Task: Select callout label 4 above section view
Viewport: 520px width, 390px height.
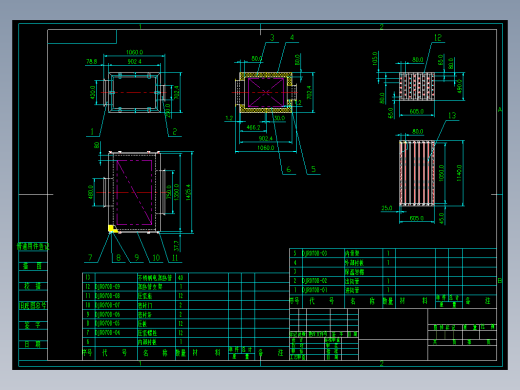Action: [292, 38]
